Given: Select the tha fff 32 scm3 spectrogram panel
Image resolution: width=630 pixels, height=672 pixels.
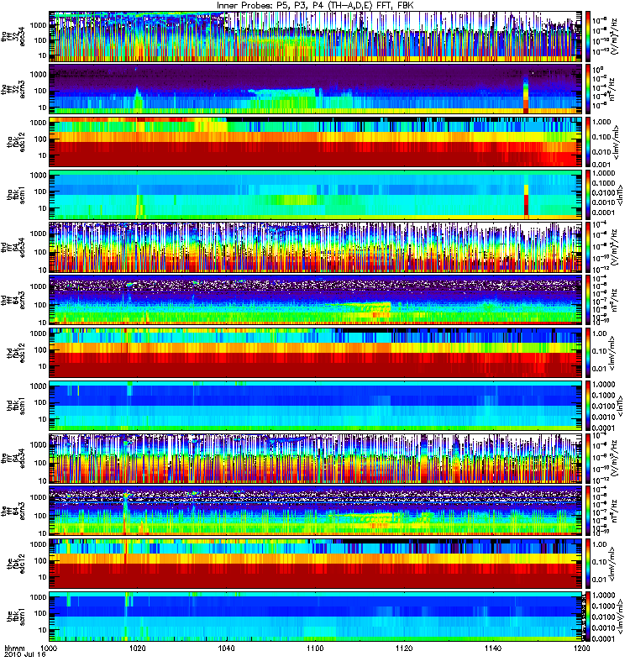Looking at the screenshot, I should tap(316, 89).
